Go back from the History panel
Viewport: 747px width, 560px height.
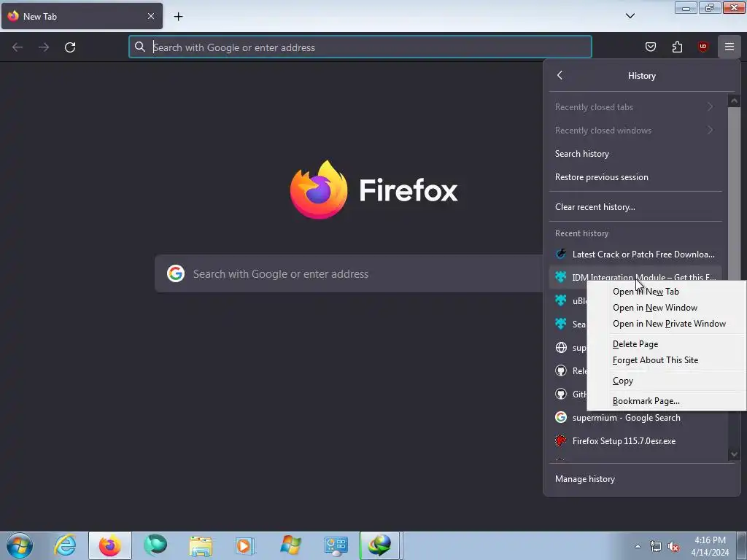tap(560, 75)
